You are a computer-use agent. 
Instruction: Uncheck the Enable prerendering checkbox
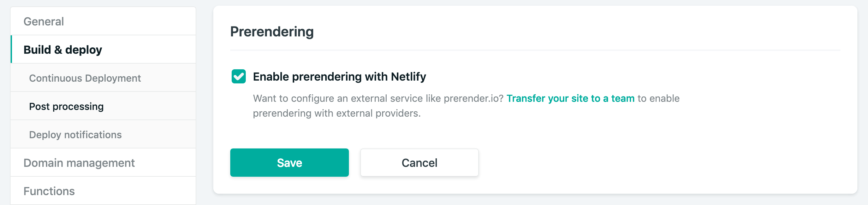pos(239,76)
